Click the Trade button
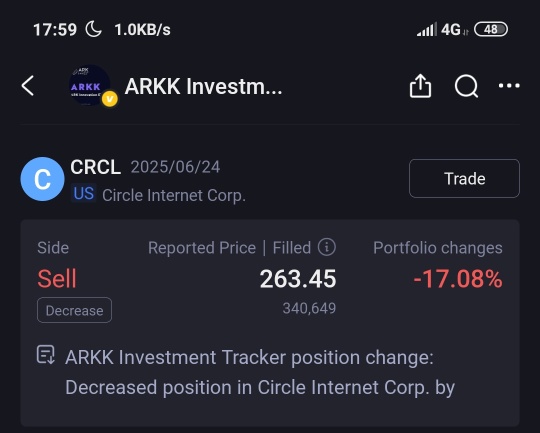 pos(464,178)
